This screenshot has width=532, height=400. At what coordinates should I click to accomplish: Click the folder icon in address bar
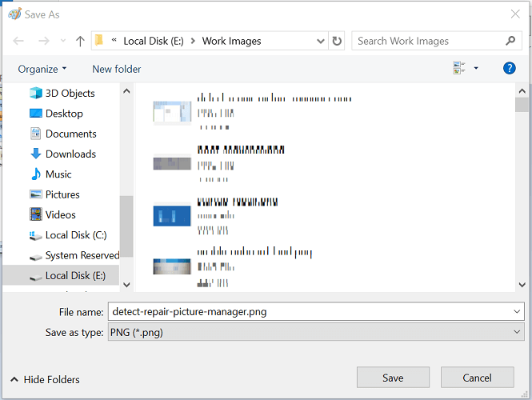[x=98, y=40]
